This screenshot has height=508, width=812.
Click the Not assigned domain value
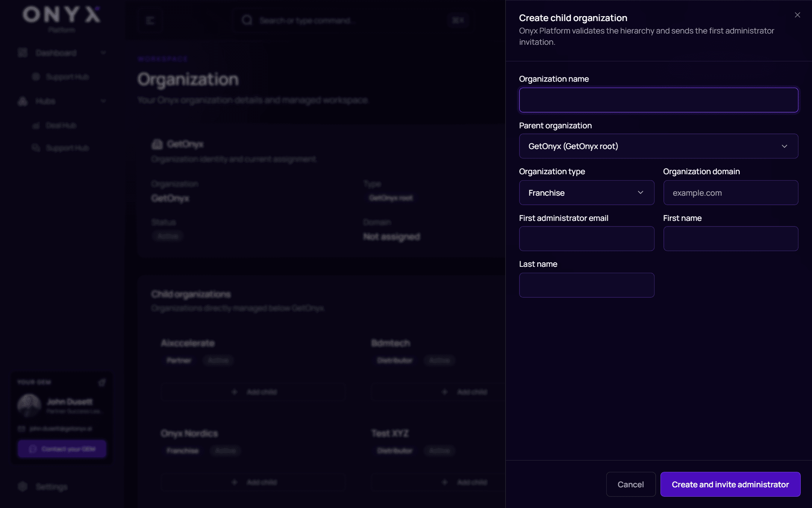[392, 237]
